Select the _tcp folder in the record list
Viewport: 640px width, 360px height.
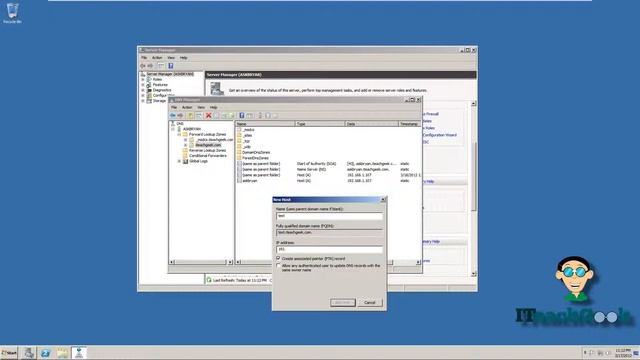tap(244, 141)
